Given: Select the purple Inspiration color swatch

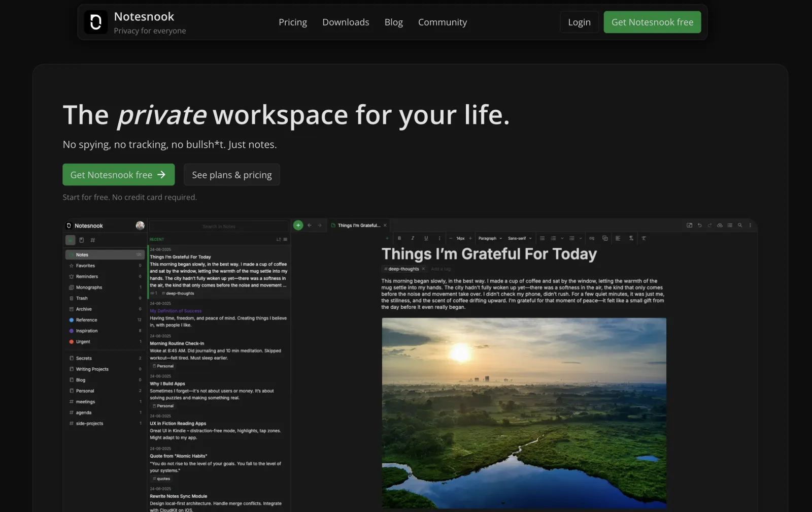Looking at the screenshot, I should coord(72,331).
